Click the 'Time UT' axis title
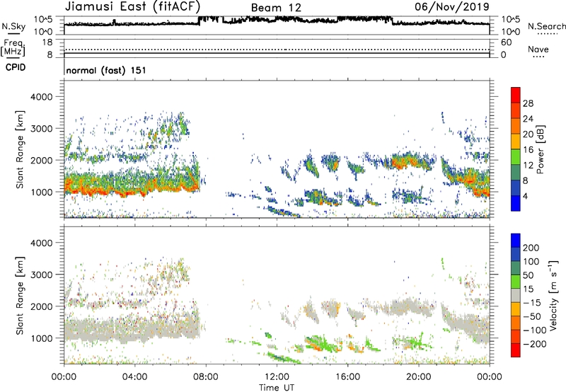Screen dimensions: 566x392 [x=277, y=388]
